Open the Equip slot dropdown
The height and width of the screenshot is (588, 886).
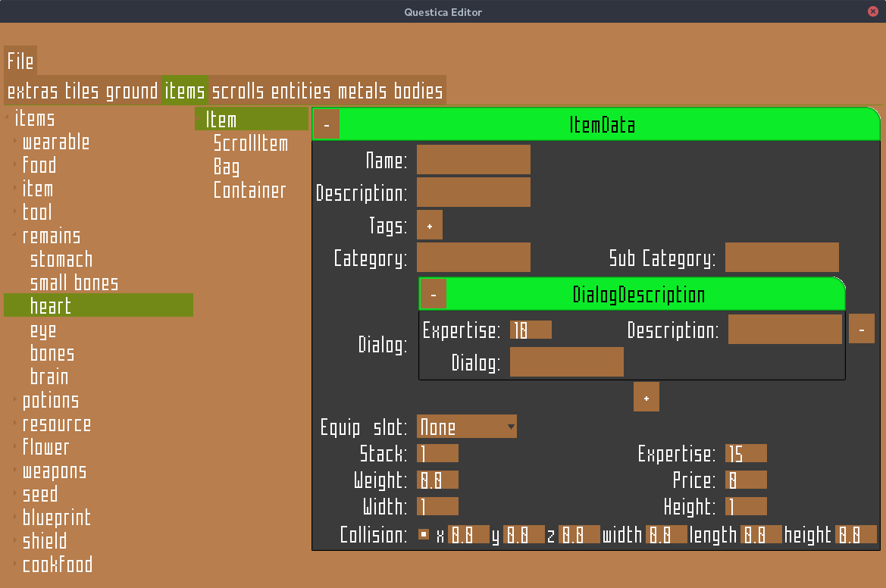467,427
